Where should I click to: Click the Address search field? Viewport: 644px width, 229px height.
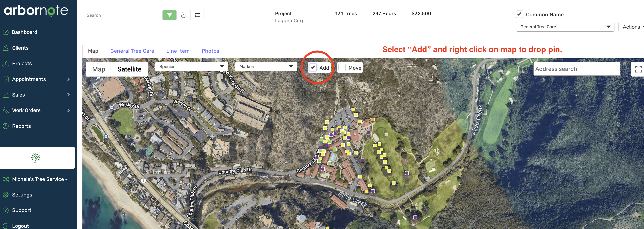pos(577,69)
